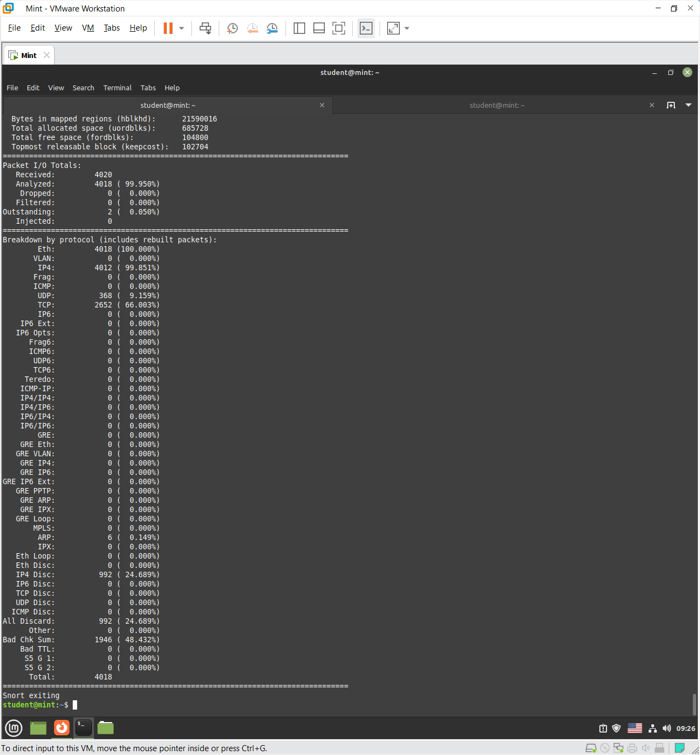The image size is (700, 755).
Task: Toggle the thumbnail bar view
Action: pos(319,28)
